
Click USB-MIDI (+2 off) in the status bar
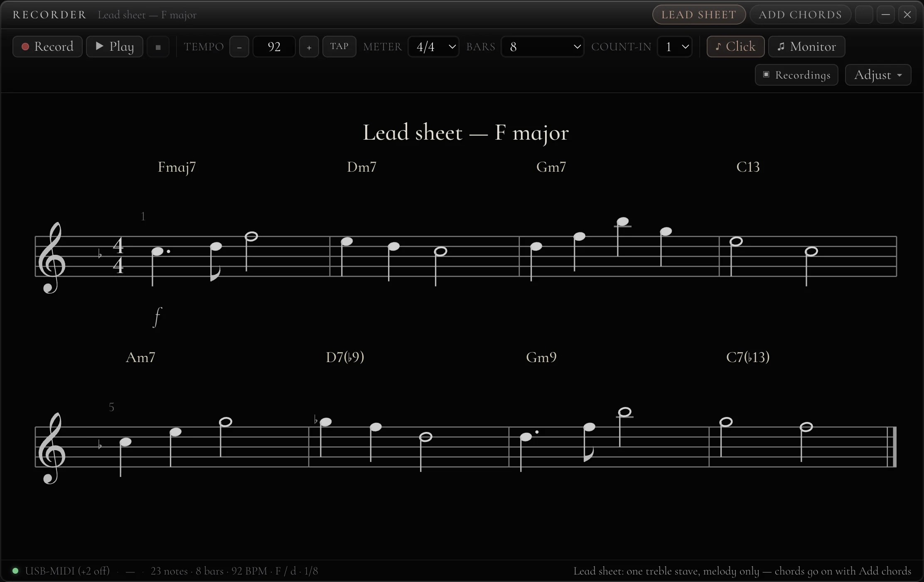coord(67,571)
